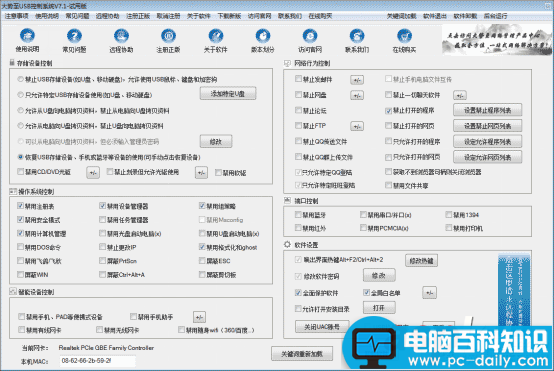This screenshot has width=554, height=371.
Task: Tick the 禁止发邮件 checkbox
Action: [298, 79]
